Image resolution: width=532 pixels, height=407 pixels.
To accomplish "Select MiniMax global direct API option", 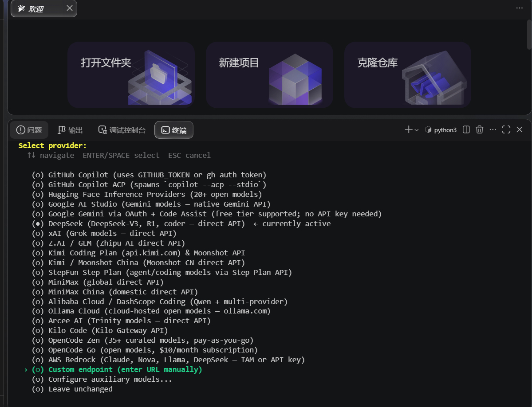I will (x=98, y=282).
